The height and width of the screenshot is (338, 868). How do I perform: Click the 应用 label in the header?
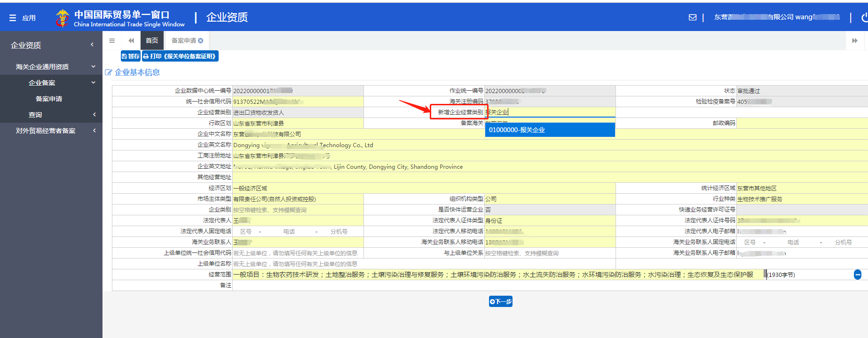point(29,18)
